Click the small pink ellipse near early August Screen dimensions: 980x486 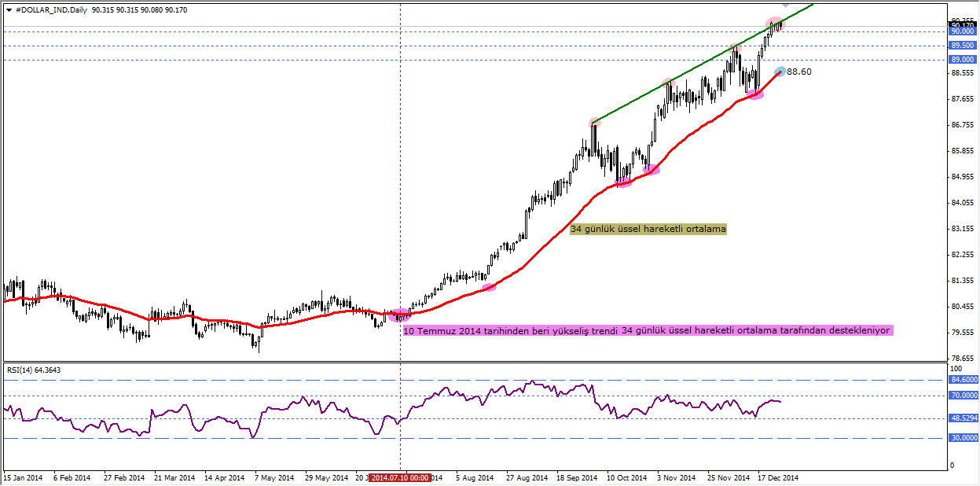pyautogui.click(x=490, y=287)
